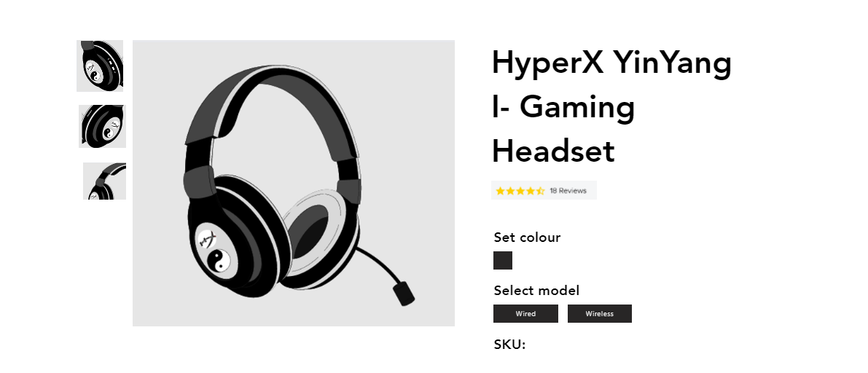Click the microphone tip on the headset image
This screenshot has height=373, width=868.
(404, 294)
